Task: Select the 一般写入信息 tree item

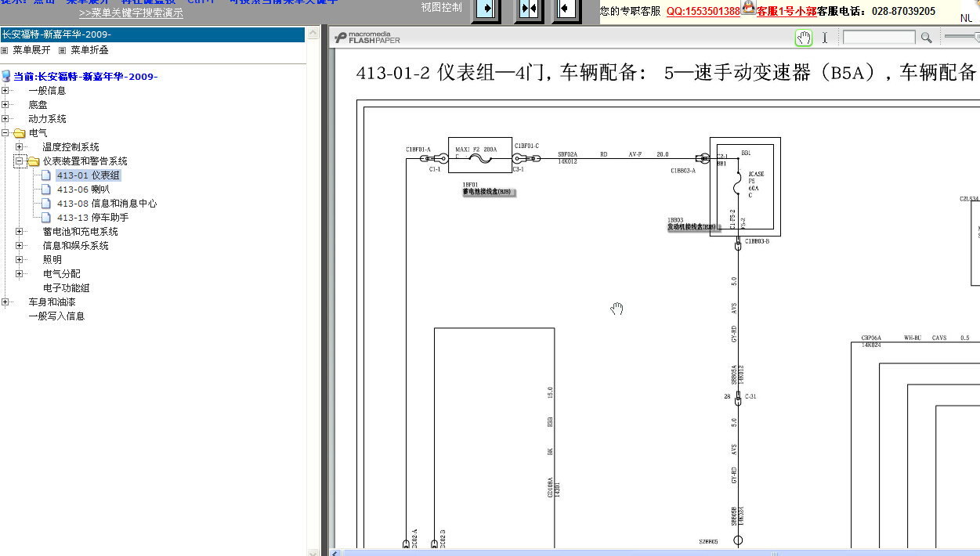Action: [56, 316]
